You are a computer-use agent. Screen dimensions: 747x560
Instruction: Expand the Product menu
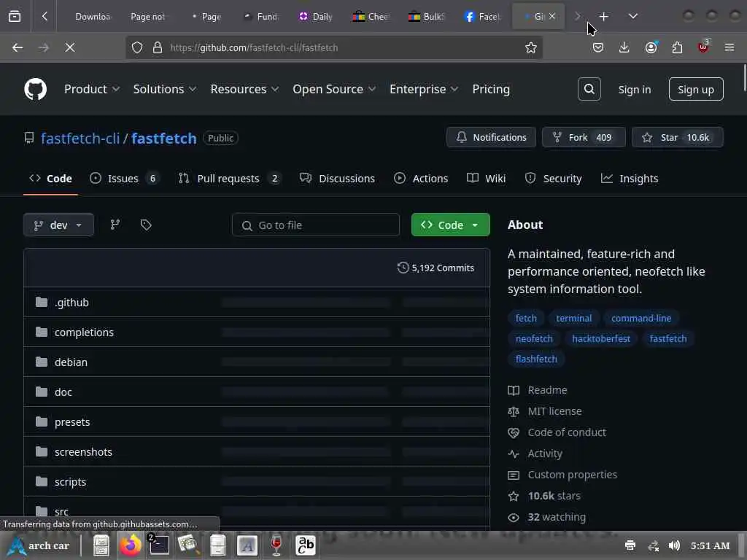(92, 89)
